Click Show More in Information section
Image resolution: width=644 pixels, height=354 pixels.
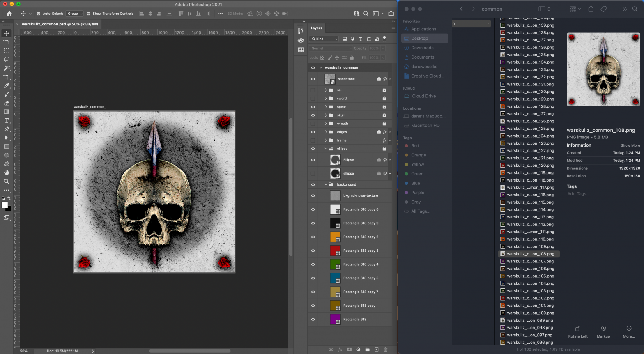coord(630,145)
